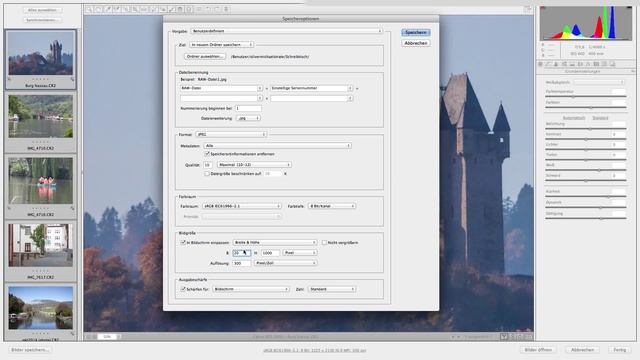This screenshot has height=360, width=640.
Task: Uncheck Speicherortinformationen entfernen checkbox
Action: [x=207, y=154]
